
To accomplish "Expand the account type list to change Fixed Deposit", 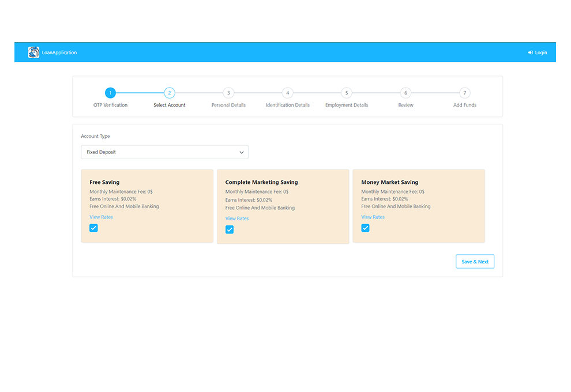I will point(164,152).
